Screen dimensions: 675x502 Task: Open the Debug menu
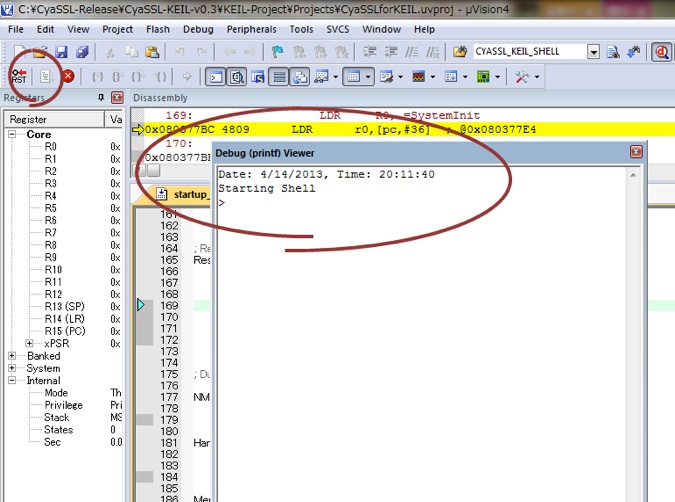click(x=198, y=29)
